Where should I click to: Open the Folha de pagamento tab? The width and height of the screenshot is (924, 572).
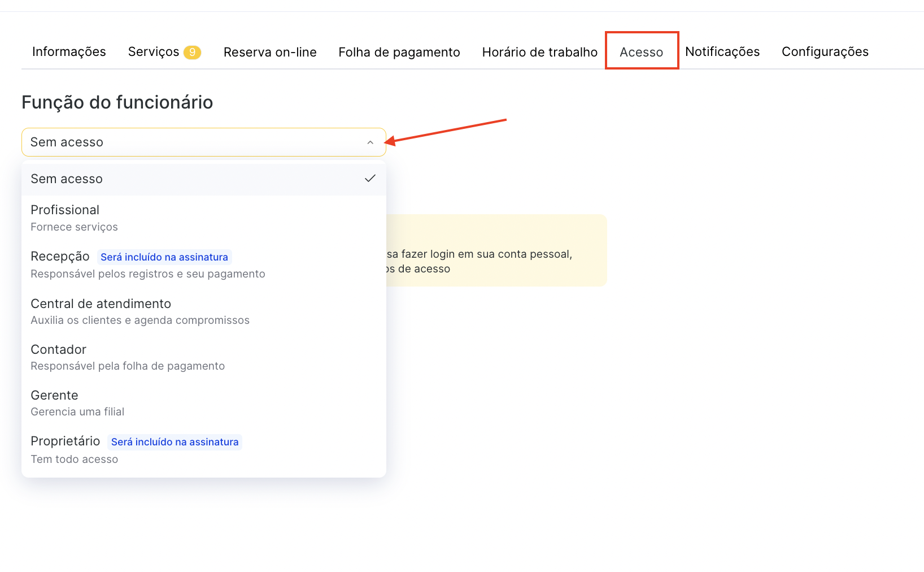coord(399,52)
